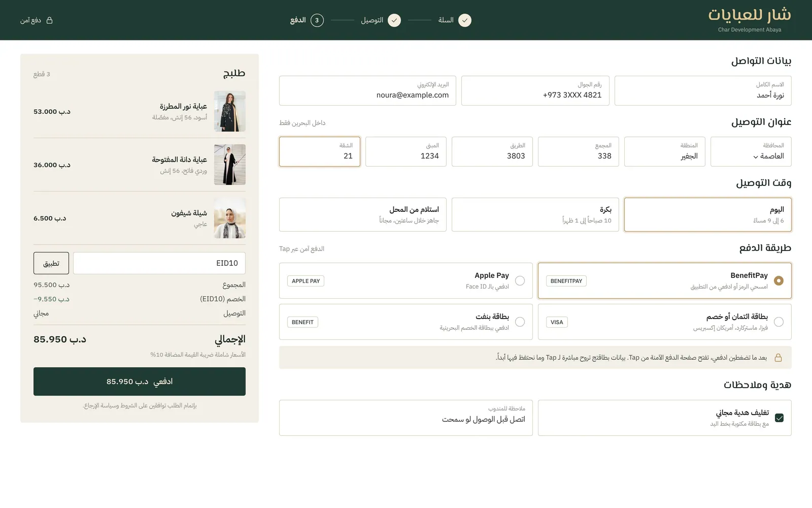812x508 pixels.
Task: Click the BENEFIT card badge
Action: pos(302,322)
